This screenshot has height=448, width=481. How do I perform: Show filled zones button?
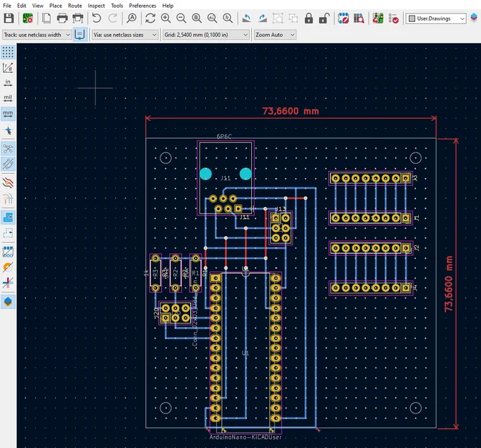(x=8, y=217)
